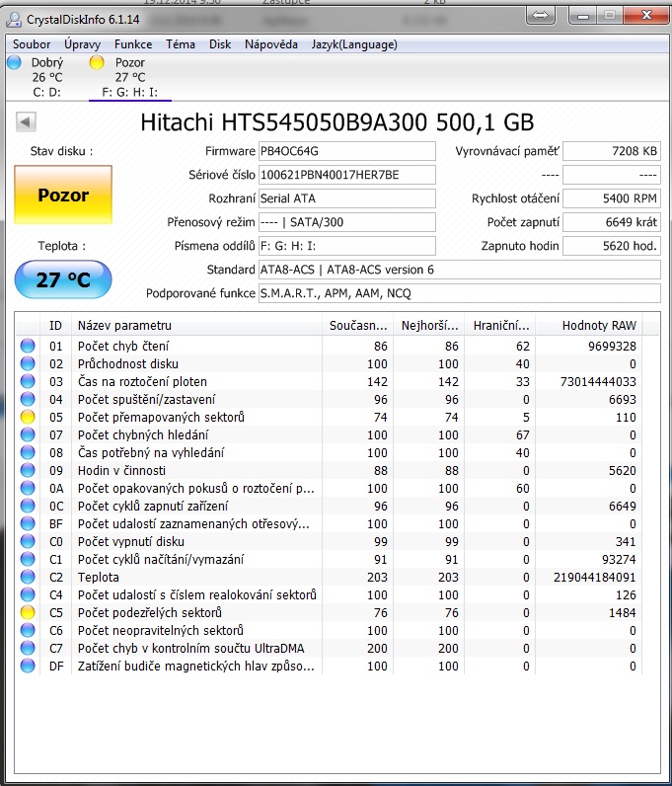Click the Standard field ATA8-ACS

pos(460,270)
